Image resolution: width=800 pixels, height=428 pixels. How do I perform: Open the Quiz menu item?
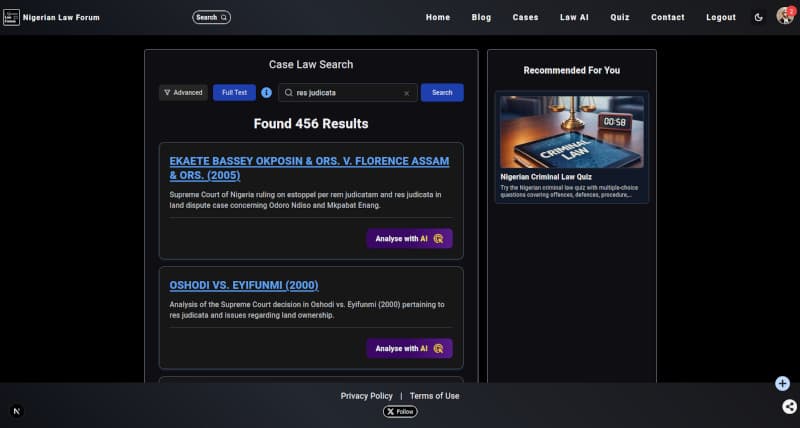[620, 17]
